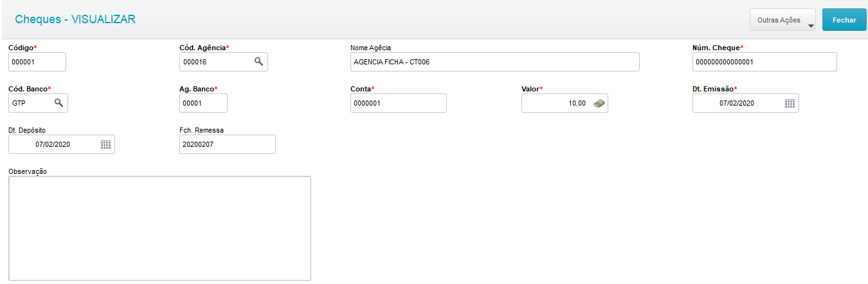This screenshot has width=868, height=284.
Task: Open the Valor money calculator icon
Action: 599,103
